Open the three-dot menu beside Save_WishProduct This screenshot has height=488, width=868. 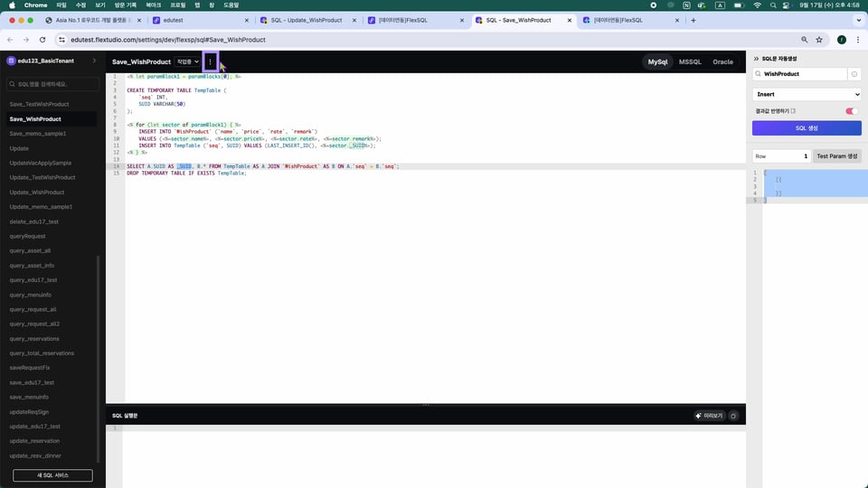tap(210, 61)
